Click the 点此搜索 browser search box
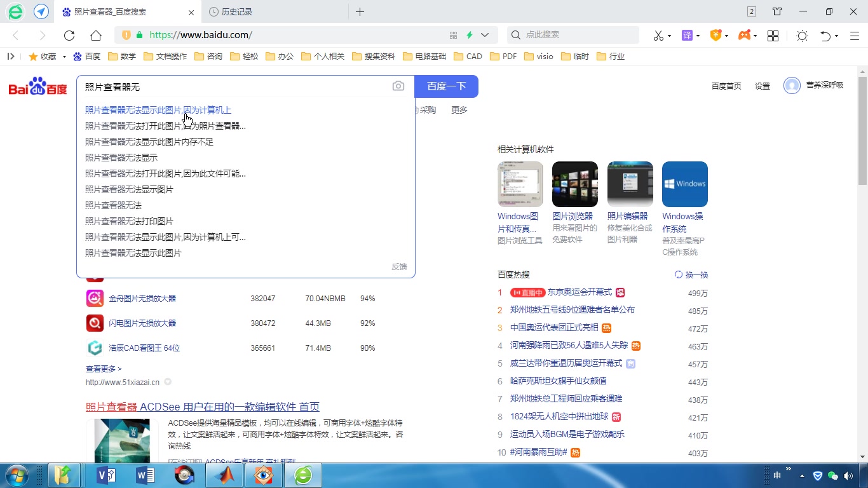Viewport: 868px width, 488px height. coord(573,35)
